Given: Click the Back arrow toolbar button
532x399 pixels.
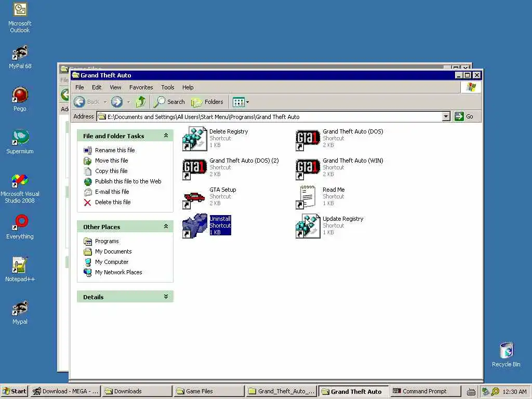Looking at the screenshot, I should pyautogui.click(x=87, y=102).
